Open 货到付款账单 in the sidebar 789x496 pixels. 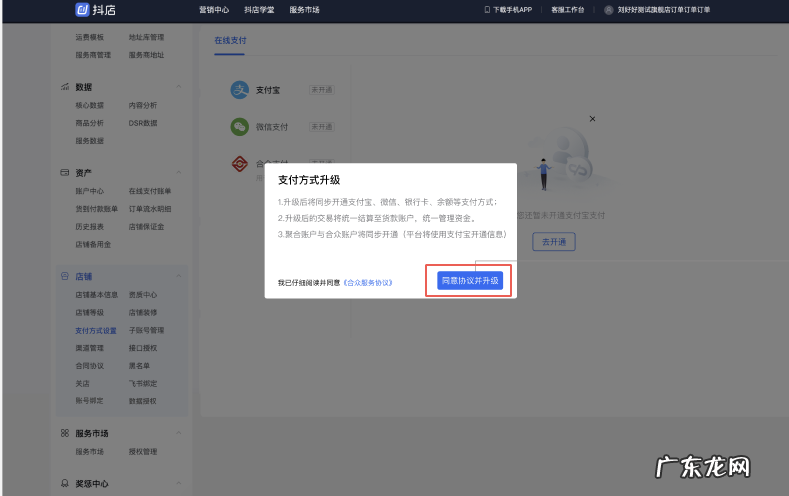97,209
